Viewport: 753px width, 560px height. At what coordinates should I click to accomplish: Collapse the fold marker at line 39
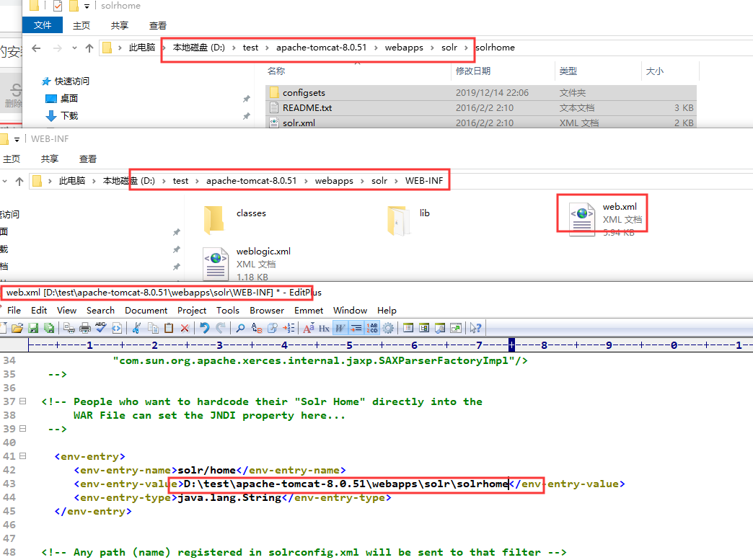[x=22, y=429]
